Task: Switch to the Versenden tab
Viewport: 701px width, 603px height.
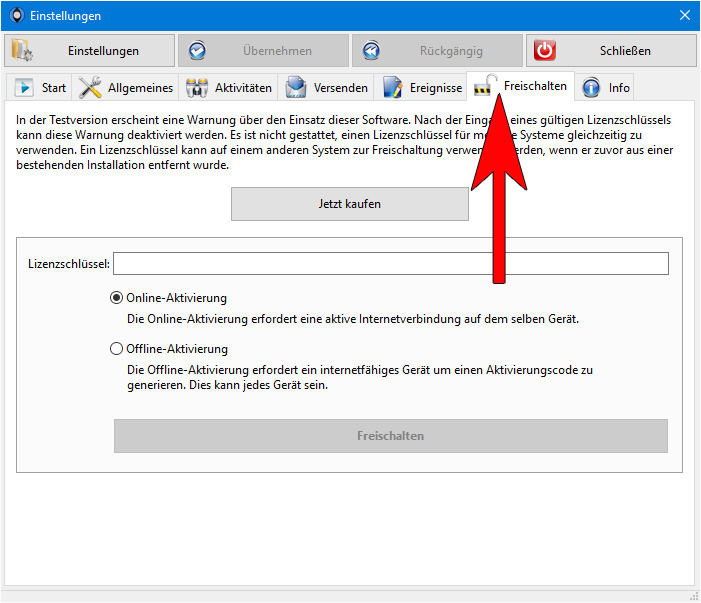Action: (326, 88)
